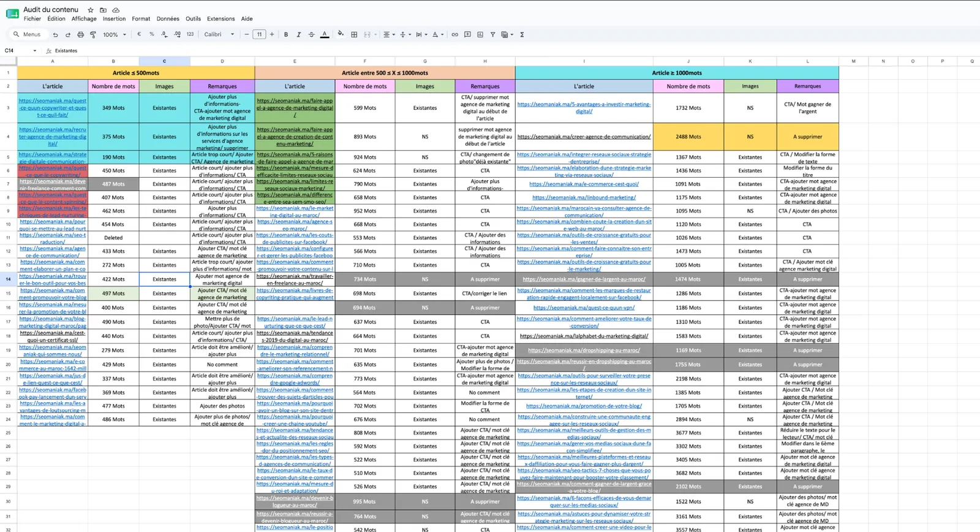
Task: Expand the vertical align dropdown
Action: pos(405,35)
